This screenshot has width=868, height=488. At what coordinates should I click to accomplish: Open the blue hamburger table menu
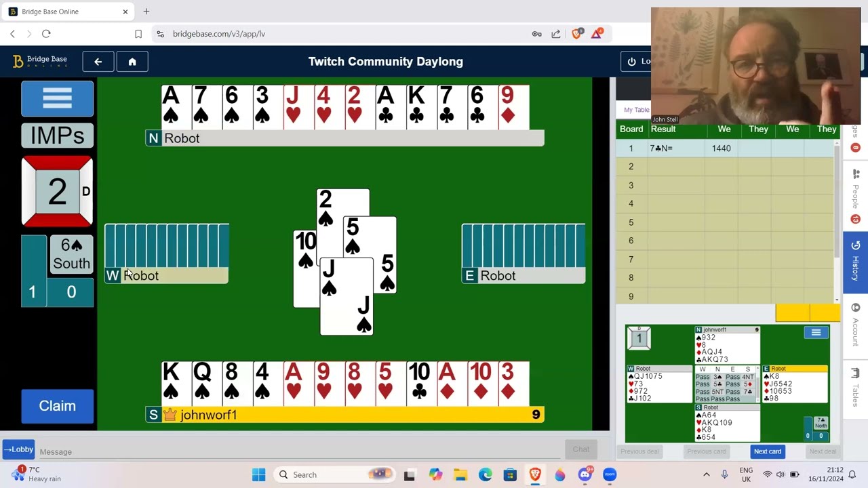click(x=57, y=99)
